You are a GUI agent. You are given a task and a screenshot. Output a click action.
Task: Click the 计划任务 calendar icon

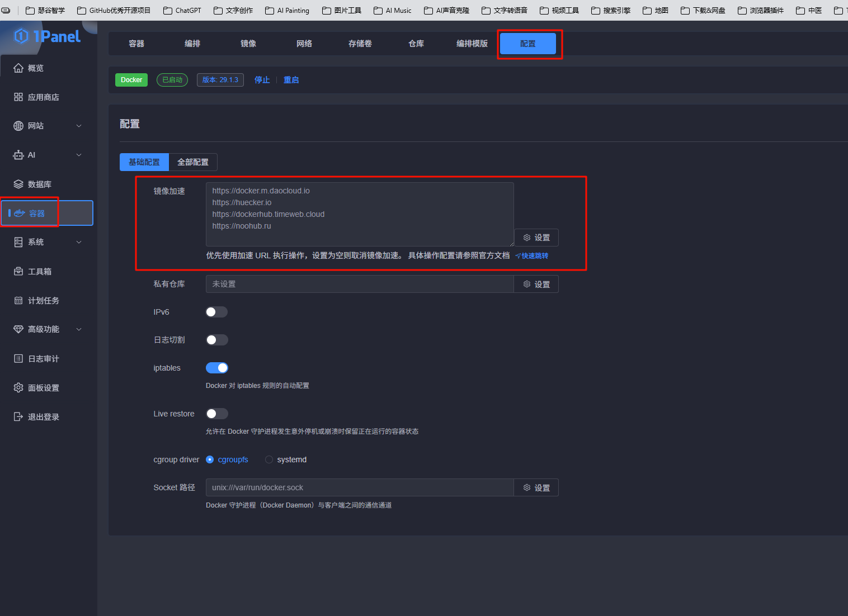click(x=18, y=301)
